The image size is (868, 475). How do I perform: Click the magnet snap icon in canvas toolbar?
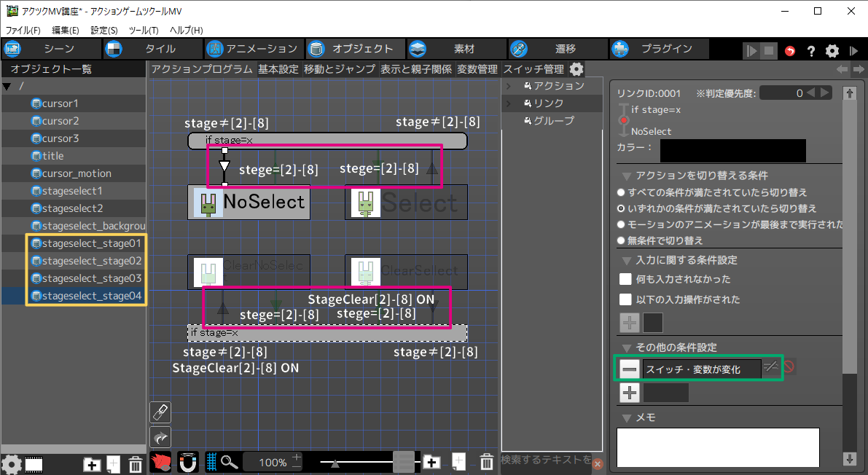pos(187,462)
